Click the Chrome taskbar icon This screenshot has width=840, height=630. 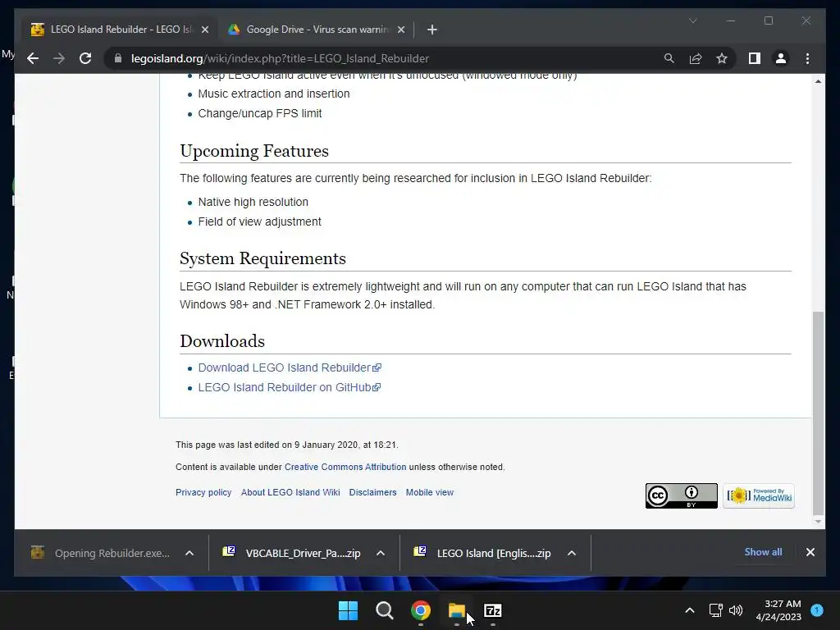click(x=421, y=610)
